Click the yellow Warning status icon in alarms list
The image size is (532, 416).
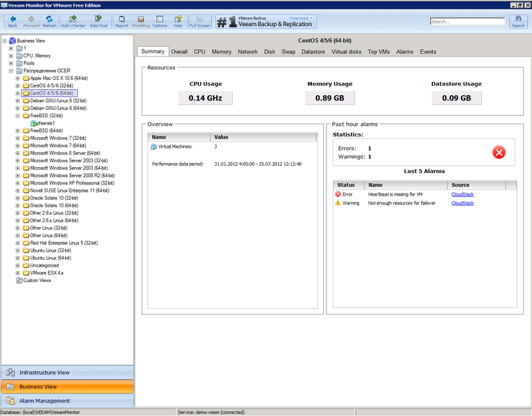coord(338,203)
